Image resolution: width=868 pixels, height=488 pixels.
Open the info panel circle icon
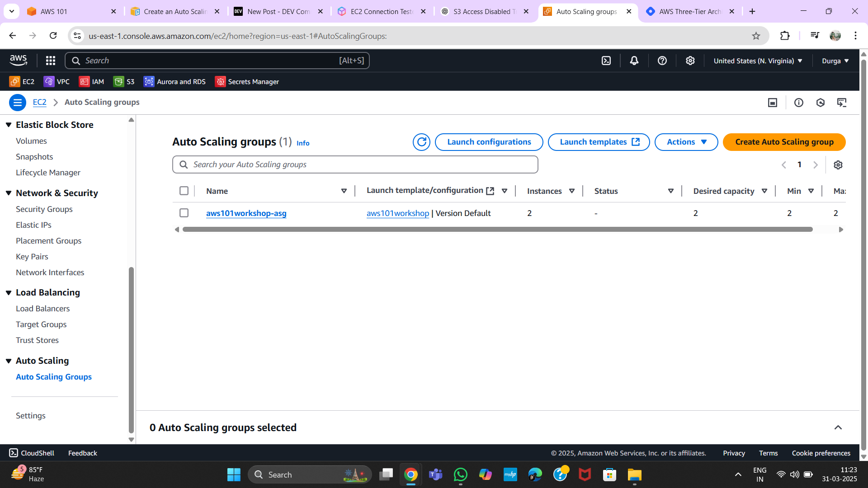(799, 103)
